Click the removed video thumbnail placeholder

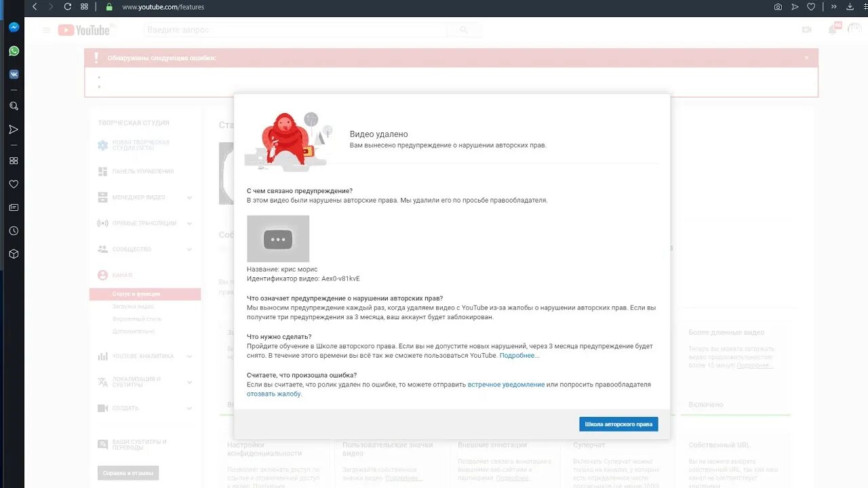[278, 239]
